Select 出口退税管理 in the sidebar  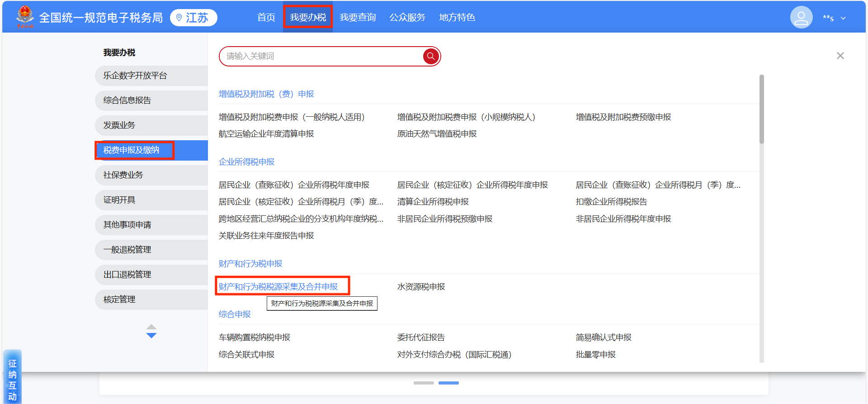click(127, 275)
